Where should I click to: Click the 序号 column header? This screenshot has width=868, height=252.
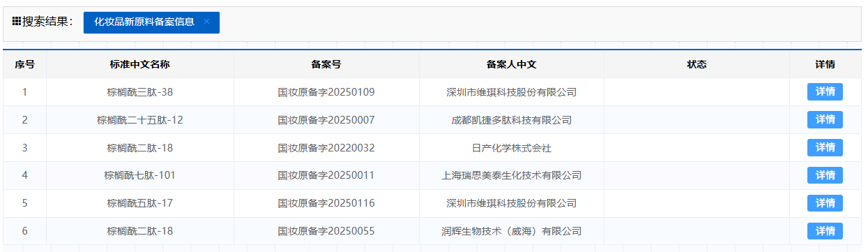click(24, 64)
